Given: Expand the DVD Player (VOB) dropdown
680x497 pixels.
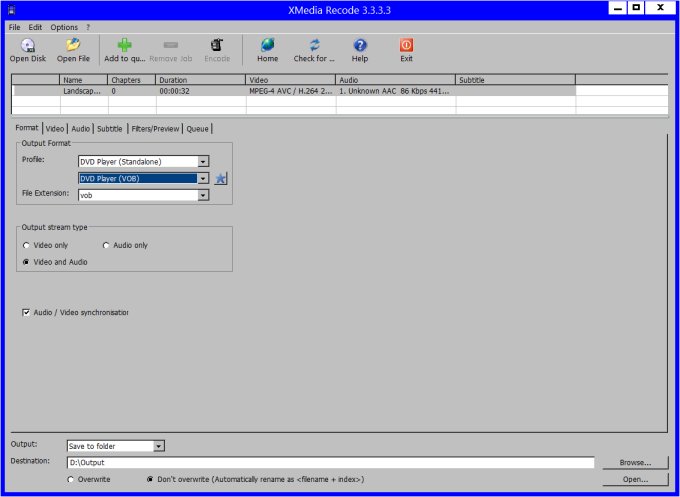Looking at the screenshot, I should 203,179.
